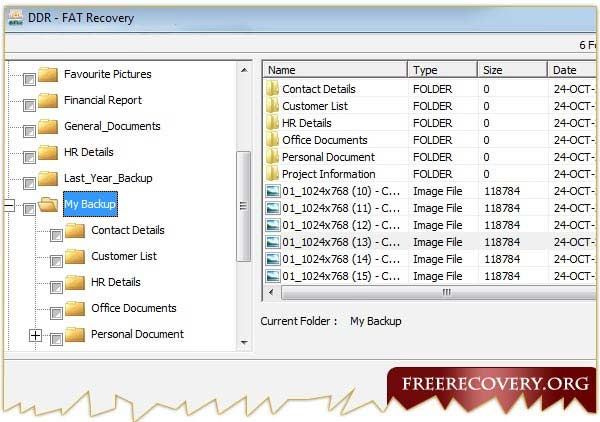
Task: Collapse the My Backup tree node
Action: [x=9, y=205]
